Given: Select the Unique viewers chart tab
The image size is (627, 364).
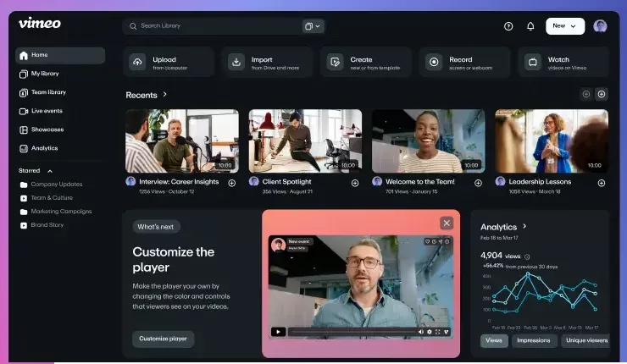Looking at the screenshot, I should pos(585,340).
